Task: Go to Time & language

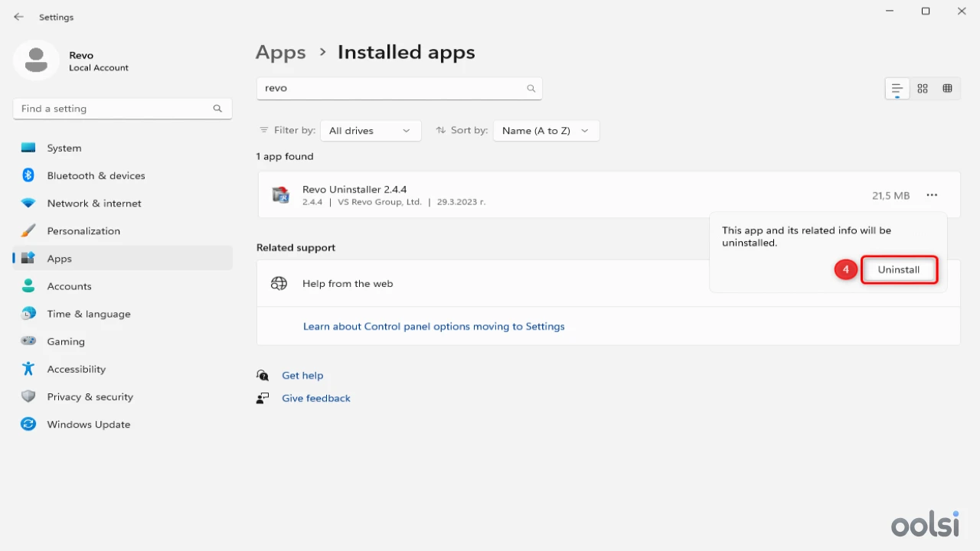Action: (122, 313)
